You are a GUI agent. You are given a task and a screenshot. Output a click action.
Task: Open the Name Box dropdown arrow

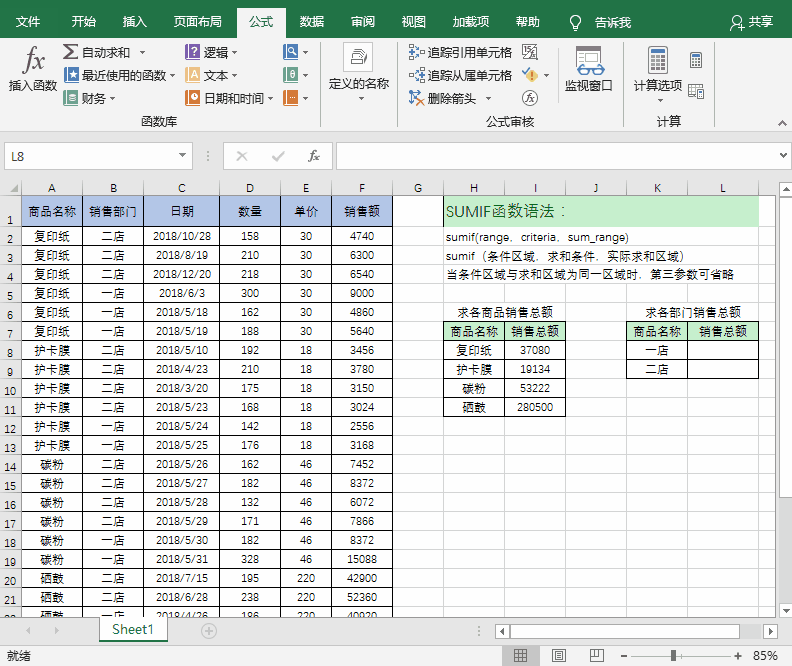tap(182, 156)
